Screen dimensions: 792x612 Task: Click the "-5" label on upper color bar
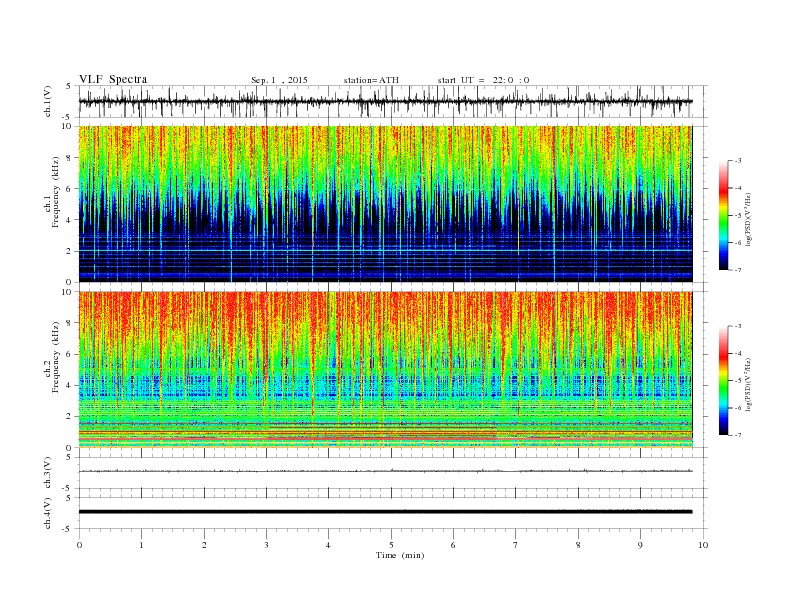737,216
